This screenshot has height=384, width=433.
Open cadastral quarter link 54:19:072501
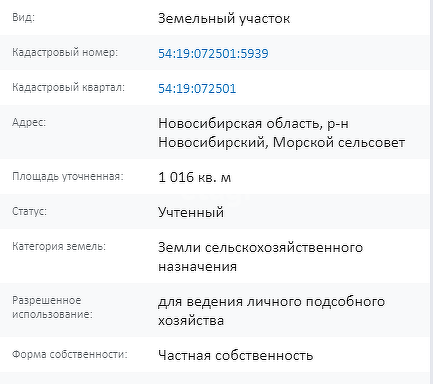click(x=197, y=88)
